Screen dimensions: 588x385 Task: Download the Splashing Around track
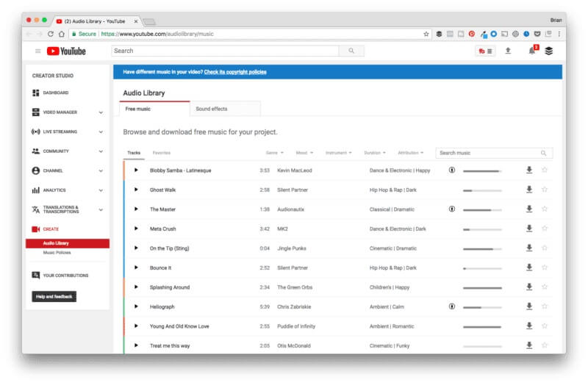click(x=529, y=287)
